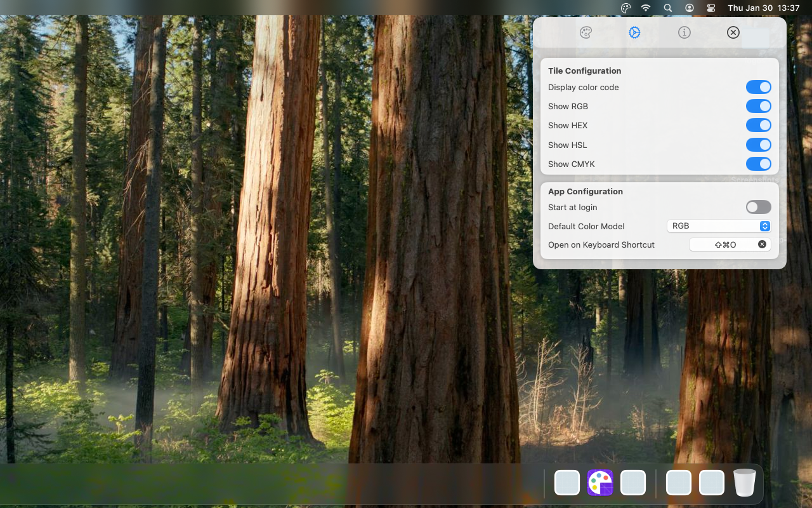The height and width of the screenshot is (508, 812).
Task: Enable Start at login switch
Action: [758, 207]
